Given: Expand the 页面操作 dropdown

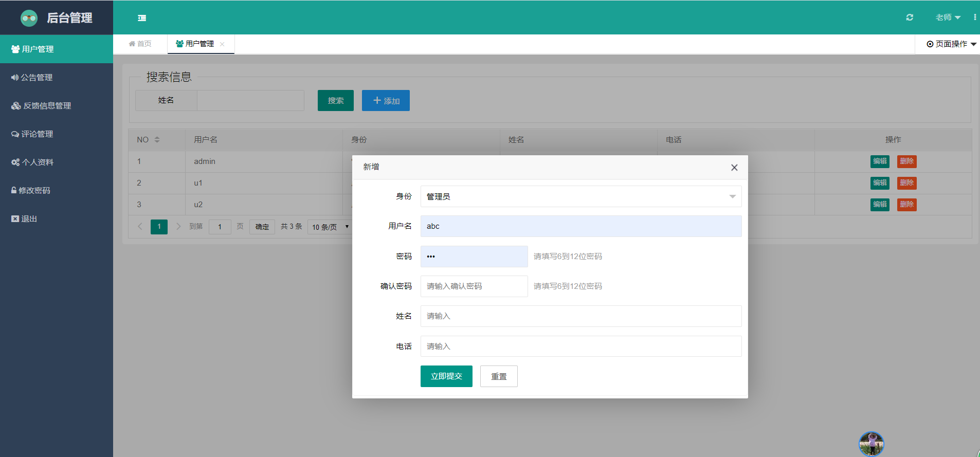Looking at the screenshot, I should tap(951, 44).
